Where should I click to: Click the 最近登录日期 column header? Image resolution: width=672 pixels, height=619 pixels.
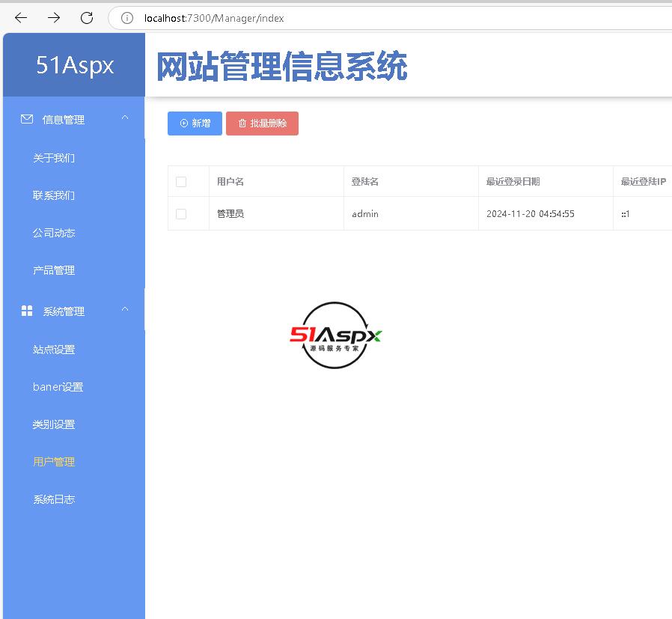513,182
